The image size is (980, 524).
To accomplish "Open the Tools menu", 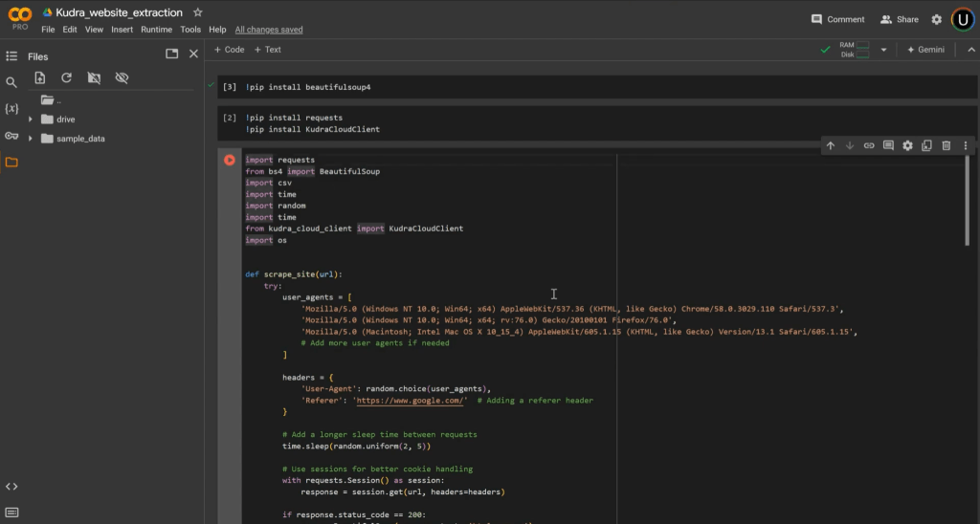I will pyautogui.click(x=190, y=30).
